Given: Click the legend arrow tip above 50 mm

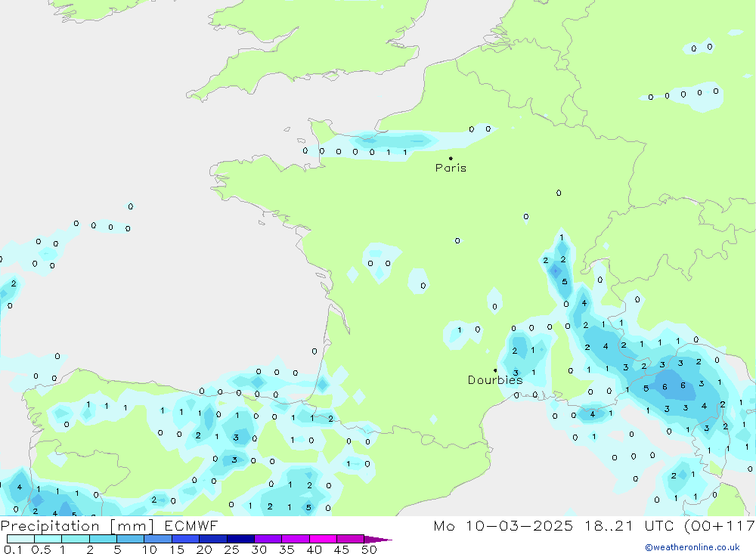Looking at the screenshot, I should [x=378, y=539].
